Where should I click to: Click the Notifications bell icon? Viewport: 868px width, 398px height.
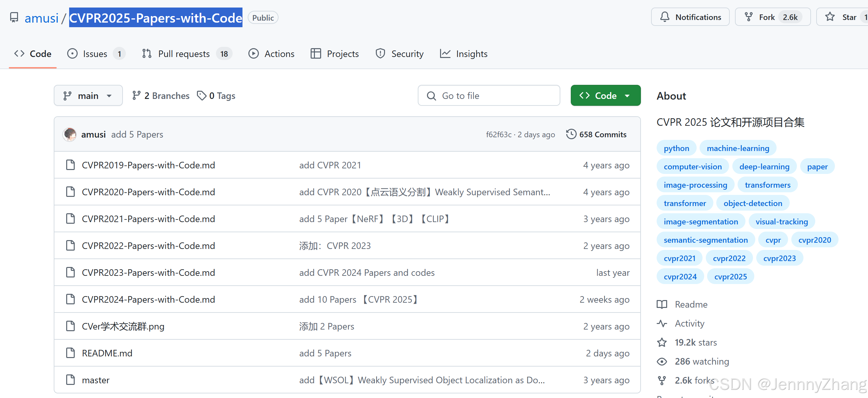(665, 17)
